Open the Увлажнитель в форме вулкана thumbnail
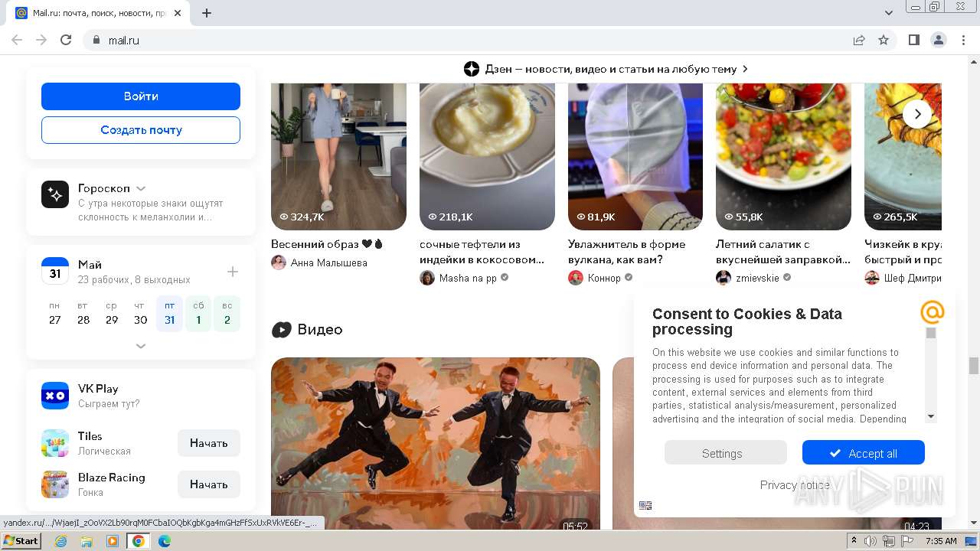 [x=635, y=156]
